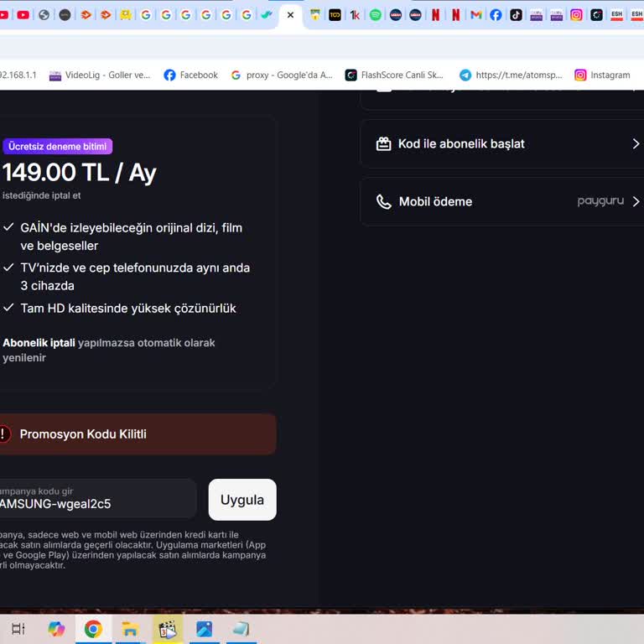Switch to the Facebook browser tab
This screenshot has width=644, height=644.
[496, 15]
